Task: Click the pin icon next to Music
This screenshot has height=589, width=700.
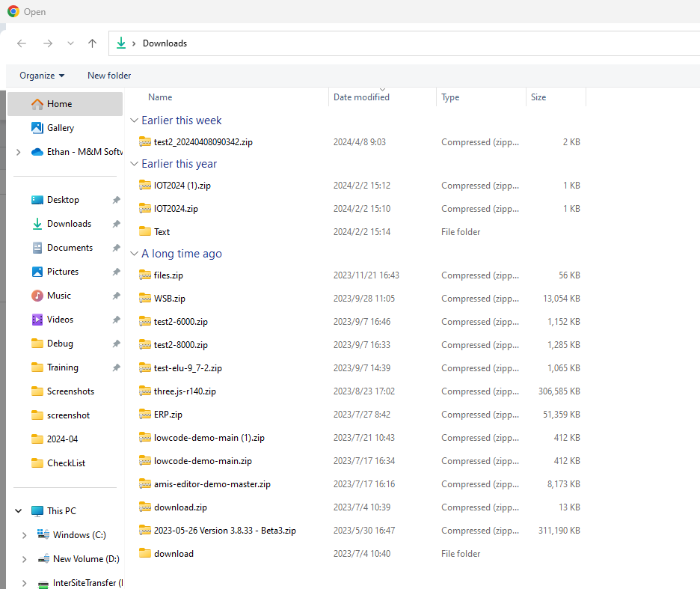Action: (116, 296)
